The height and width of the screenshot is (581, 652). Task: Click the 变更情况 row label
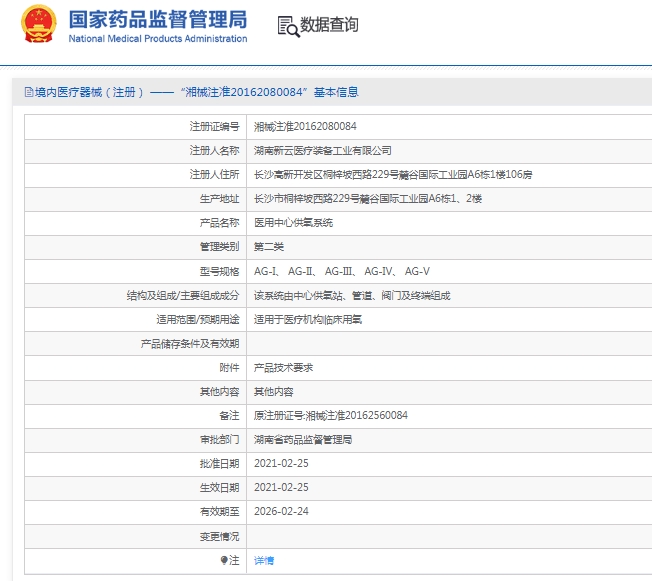tap(220, 536)
